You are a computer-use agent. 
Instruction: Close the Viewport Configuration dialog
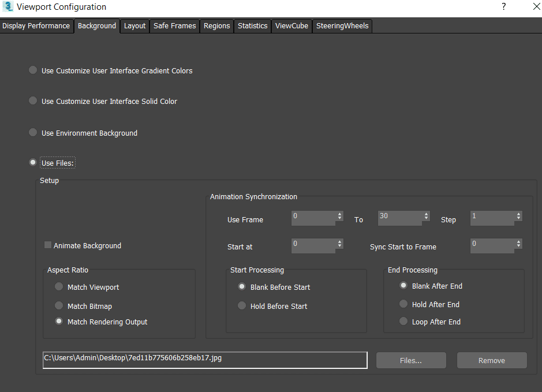tap(536, 6)
